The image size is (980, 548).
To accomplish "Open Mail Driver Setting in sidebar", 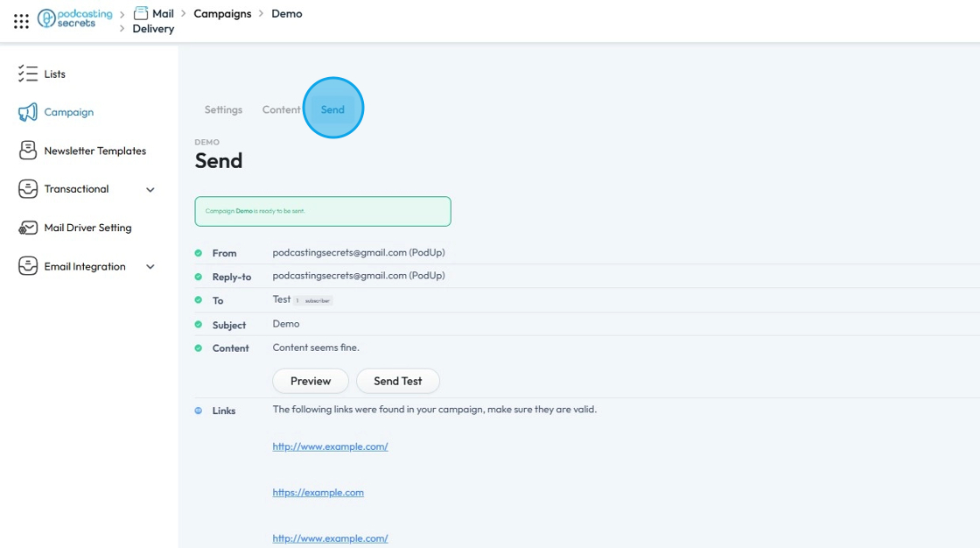I will [x=87, y=228].
